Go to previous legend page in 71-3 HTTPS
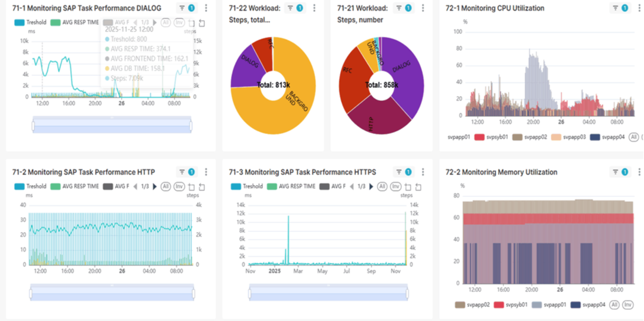 [351, 186]
